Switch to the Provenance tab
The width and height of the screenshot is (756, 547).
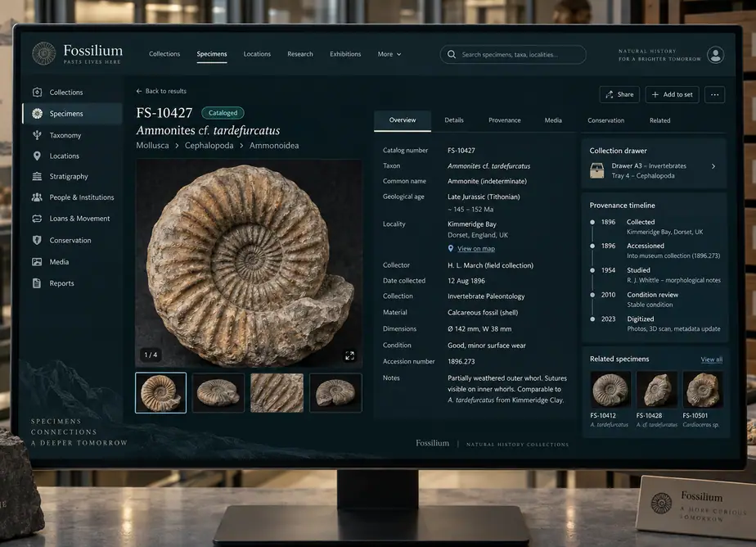[x=504, y=120]
